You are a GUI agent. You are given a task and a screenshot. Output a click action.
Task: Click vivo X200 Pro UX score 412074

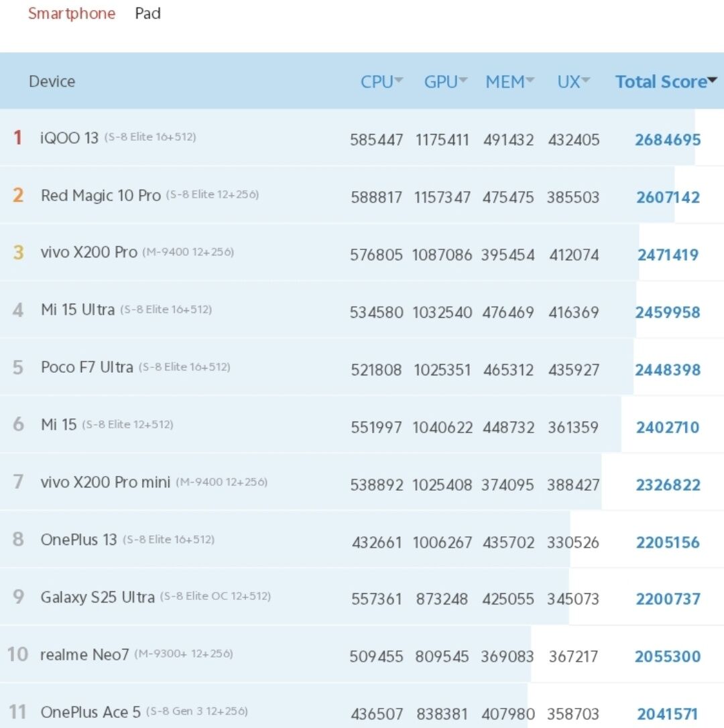(574, 255)
